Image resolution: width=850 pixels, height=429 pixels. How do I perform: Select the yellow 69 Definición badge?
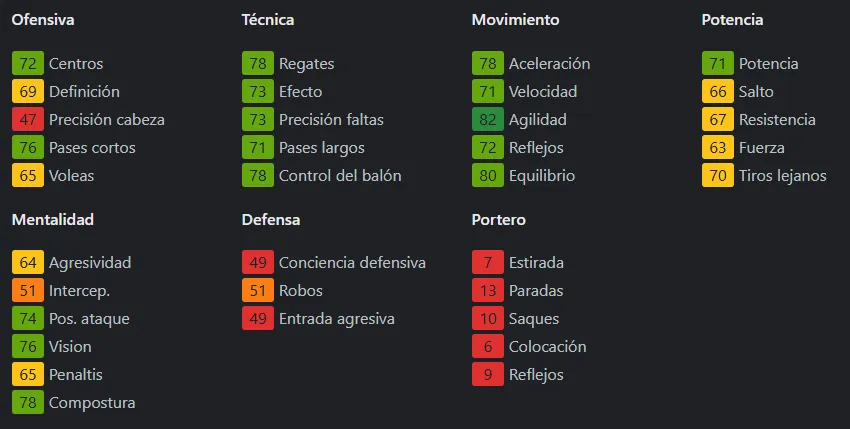27,92
